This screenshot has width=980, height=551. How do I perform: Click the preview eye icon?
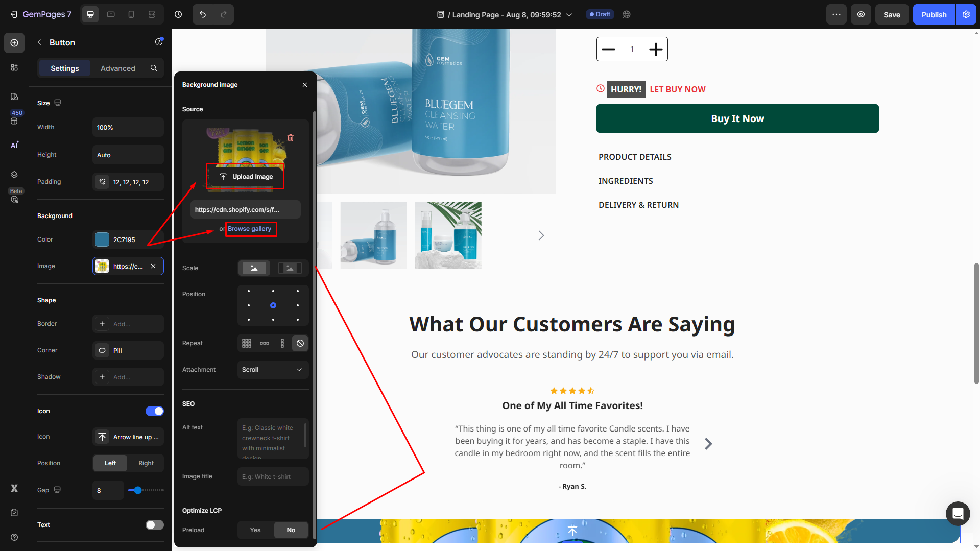(861, 14)
